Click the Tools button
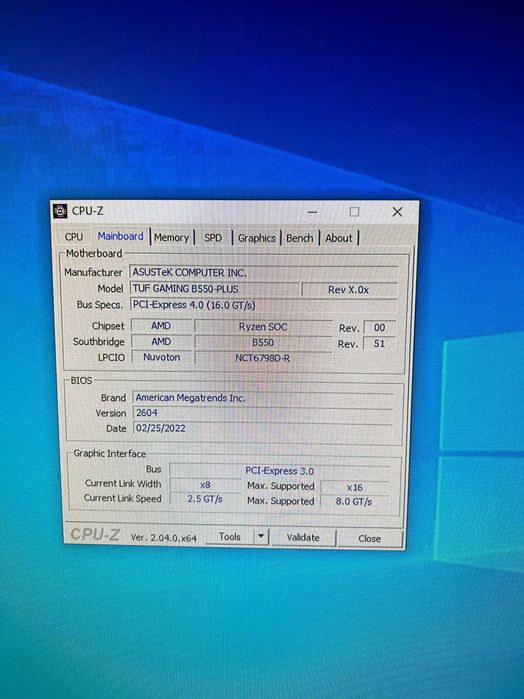This screenshot has width=524, height=699. (230, 537)
